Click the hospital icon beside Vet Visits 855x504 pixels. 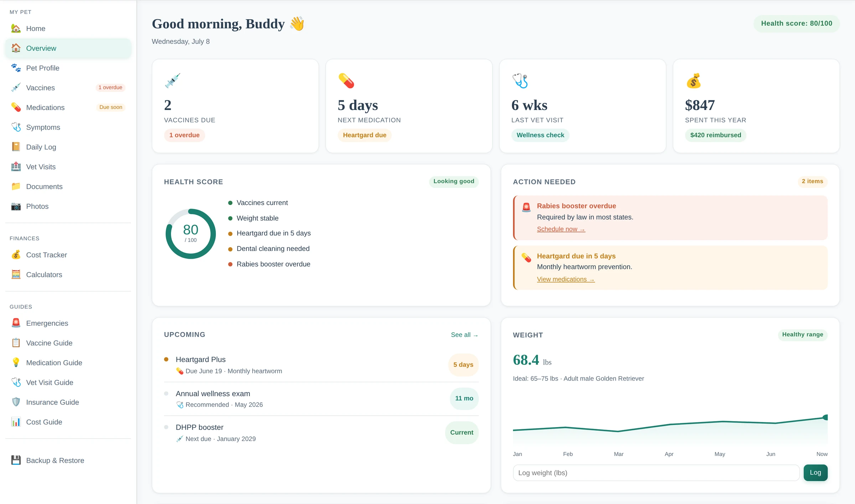coord(16,167)
